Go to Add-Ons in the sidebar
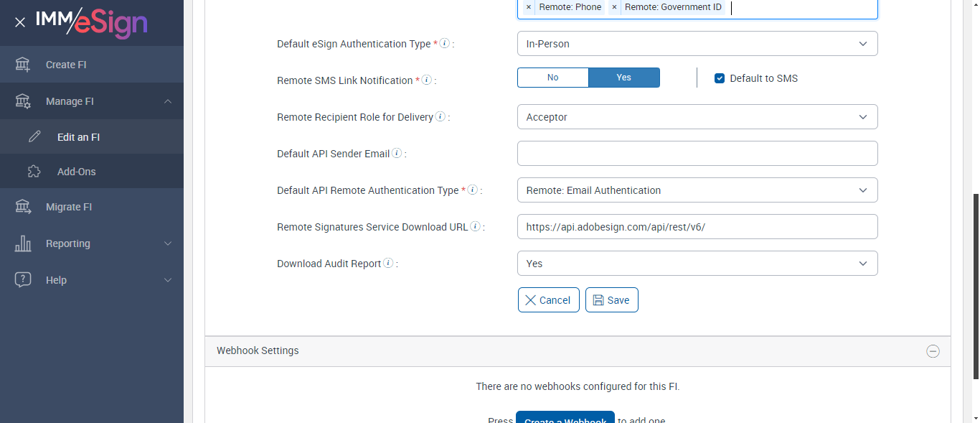 tap(76, 172)
